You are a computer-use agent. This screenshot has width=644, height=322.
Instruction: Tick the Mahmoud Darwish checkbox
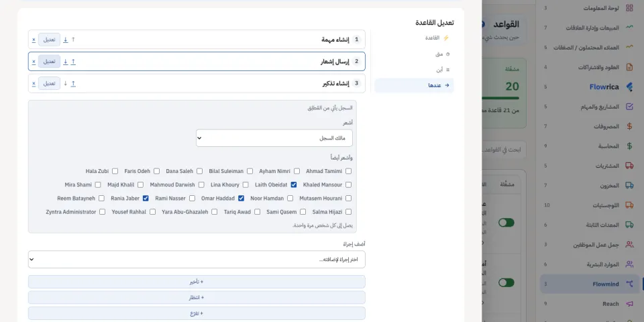point(201,184)
